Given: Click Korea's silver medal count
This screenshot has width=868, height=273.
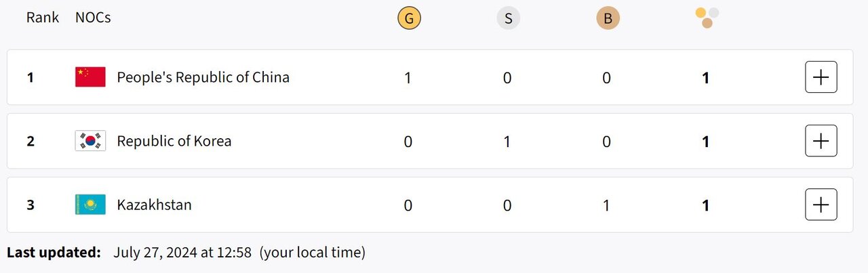Looking at the screenshot, I should click(x=507, y=142).
